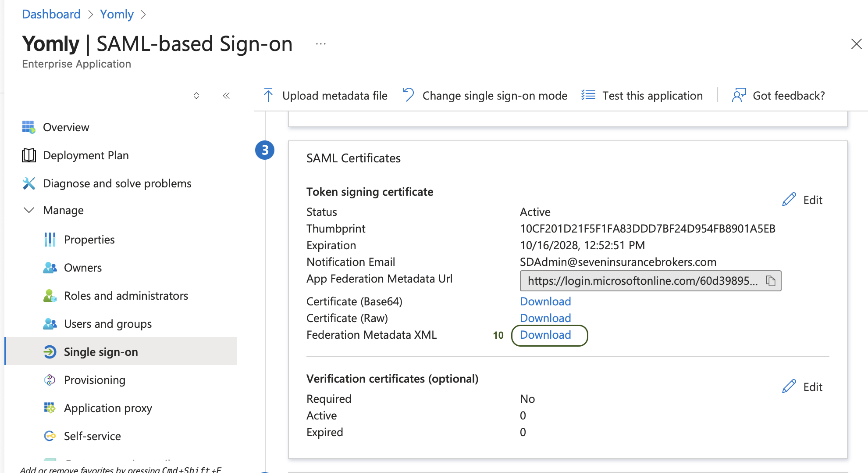Collapse the Manage section
The image size is (868, 473).
[x=29, y=210]
